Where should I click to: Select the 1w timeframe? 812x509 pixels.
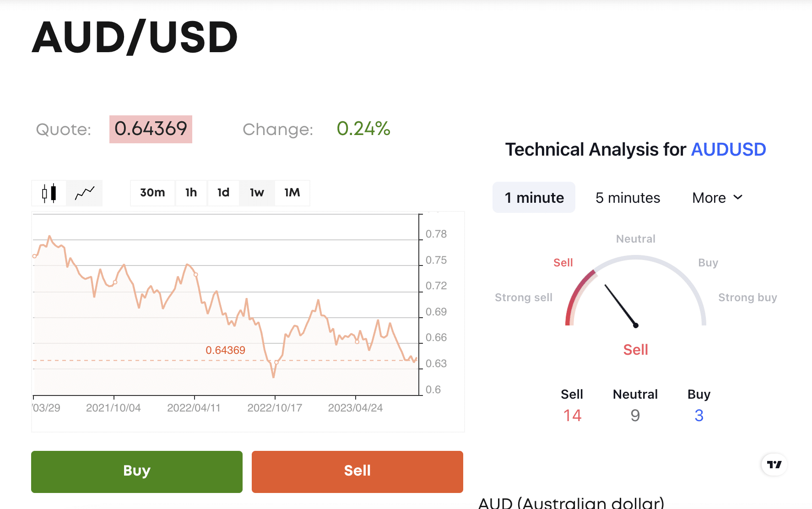257,193
